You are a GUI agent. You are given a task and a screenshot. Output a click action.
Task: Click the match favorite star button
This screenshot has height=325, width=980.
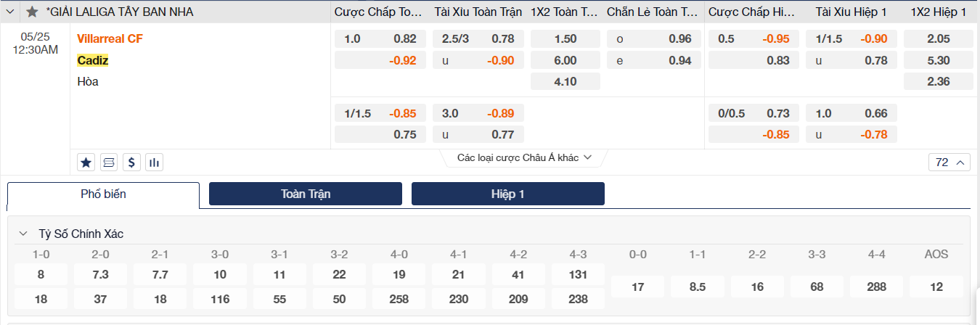(x=86, y=162)
